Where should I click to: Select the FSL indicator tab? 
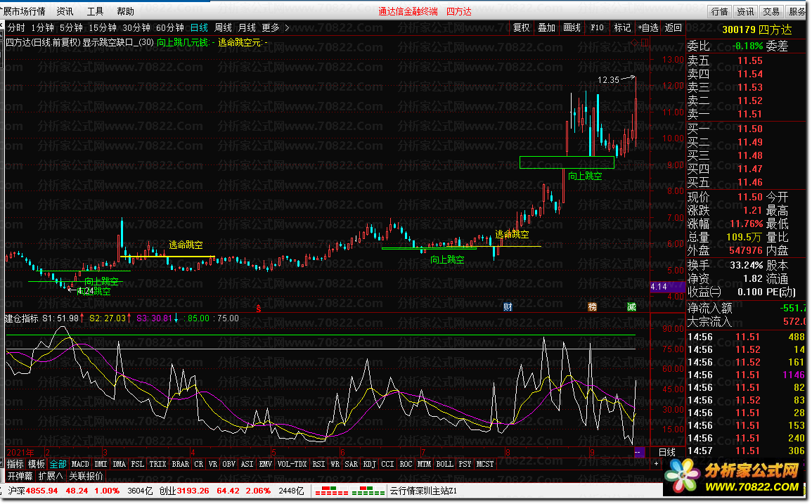pos(137,464)
